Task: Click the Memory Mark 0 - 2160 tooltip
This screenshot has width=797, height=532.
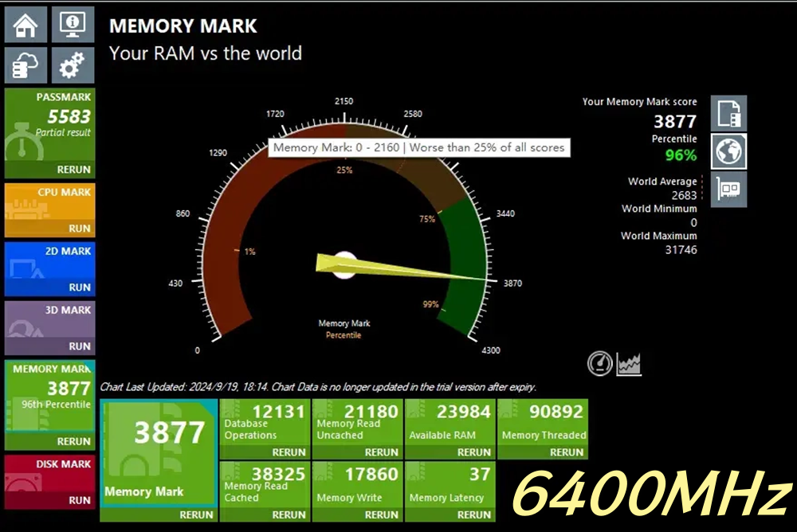Action: click(419, 147)
